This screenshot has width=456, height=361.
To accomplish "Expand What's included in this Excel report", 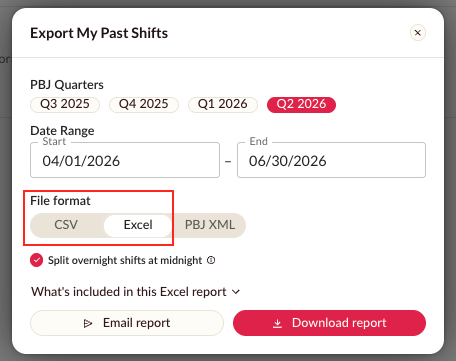I will pyautogui.click(x=136, y=292).
